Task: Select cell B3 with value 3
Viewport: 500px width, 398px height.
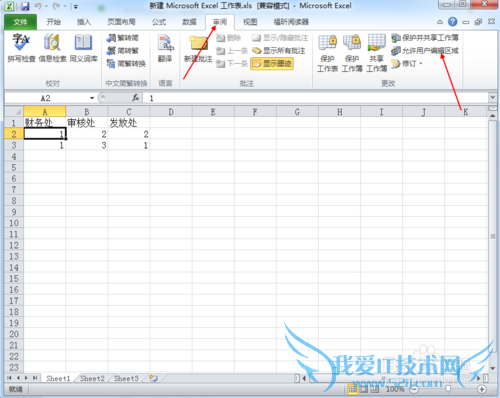Action: point(87,145)
